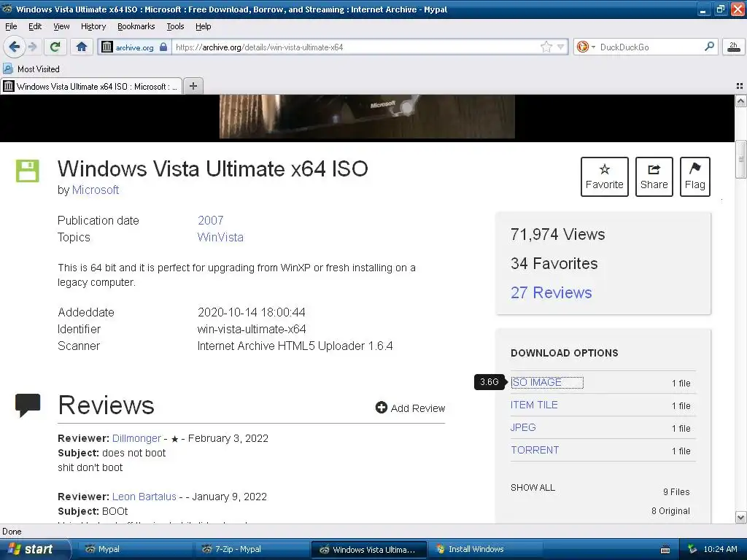747x560 pixels.
Task: Click the magnifier search icon
Action: click(709, 46)
